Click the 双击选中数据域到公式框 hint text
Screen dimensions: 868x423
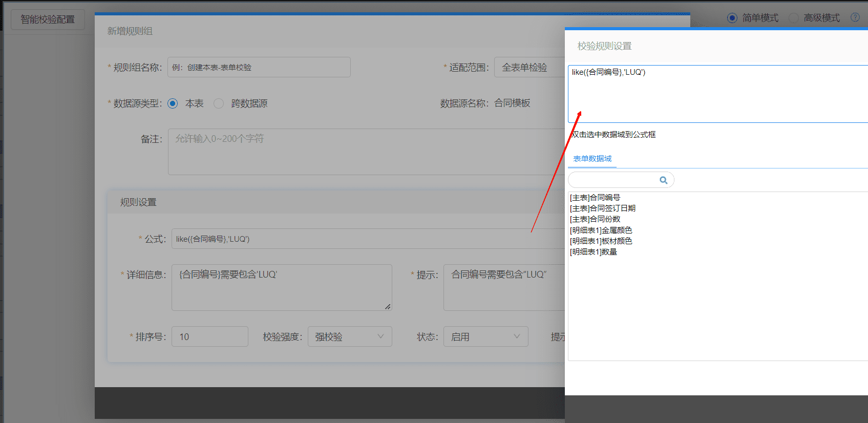click(613, 135)
